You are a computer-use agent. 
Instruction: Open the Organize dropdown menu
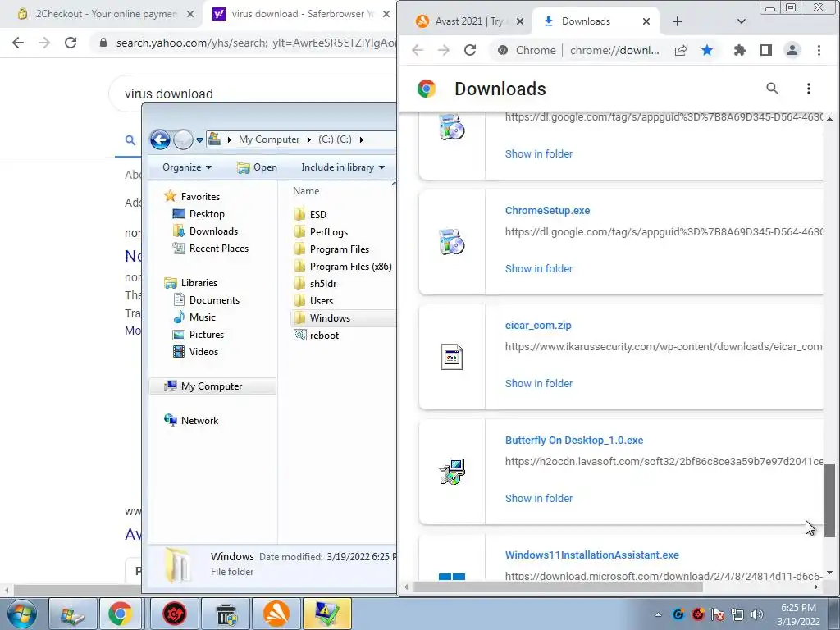click(x=187, y=167)
